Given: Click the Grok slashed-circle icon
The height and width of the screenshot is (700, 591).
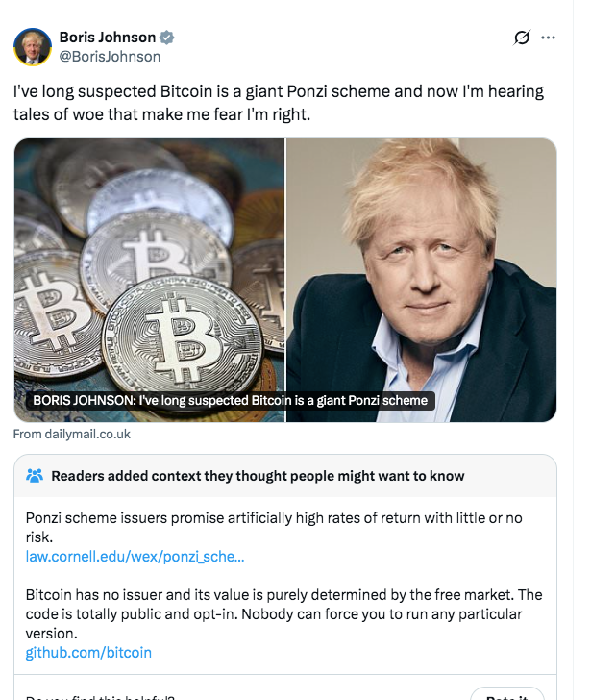Looking at the screenshot, I should (522, 37).
